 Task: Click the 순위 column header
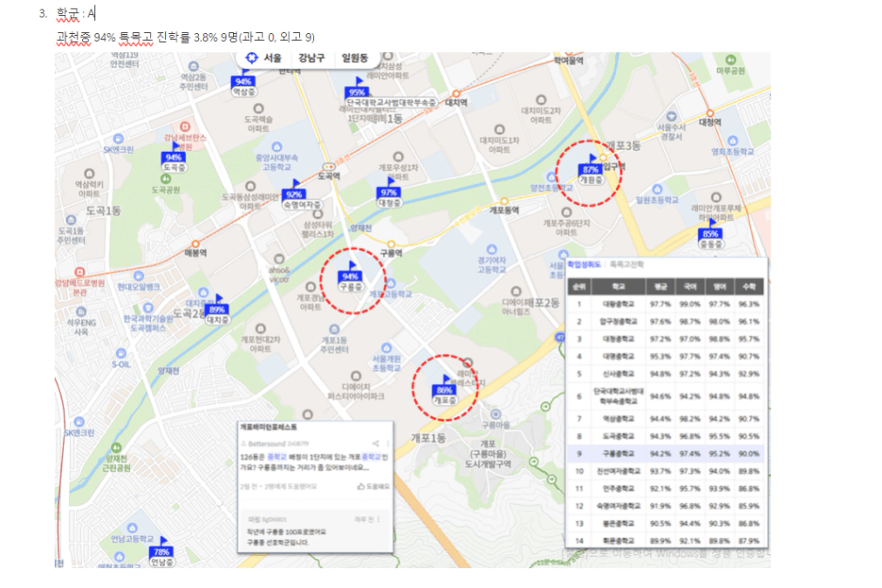coord(578,287)
